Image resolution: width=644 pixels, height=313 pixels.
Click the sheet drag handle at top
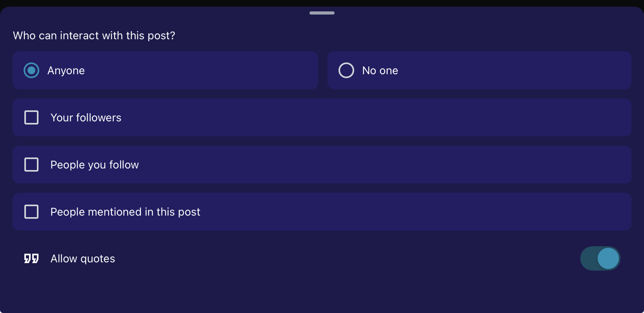pyautogui.click(x=322, y=13)
